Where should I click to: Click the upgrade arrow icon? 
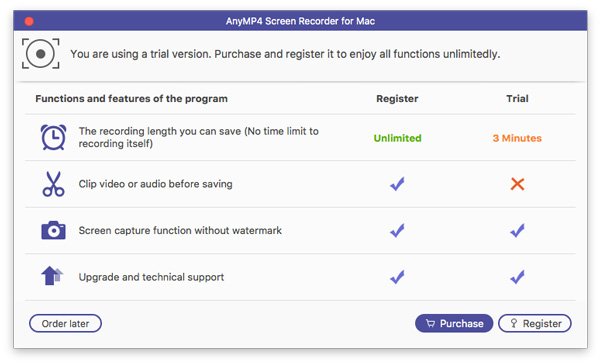pos(52,276)
